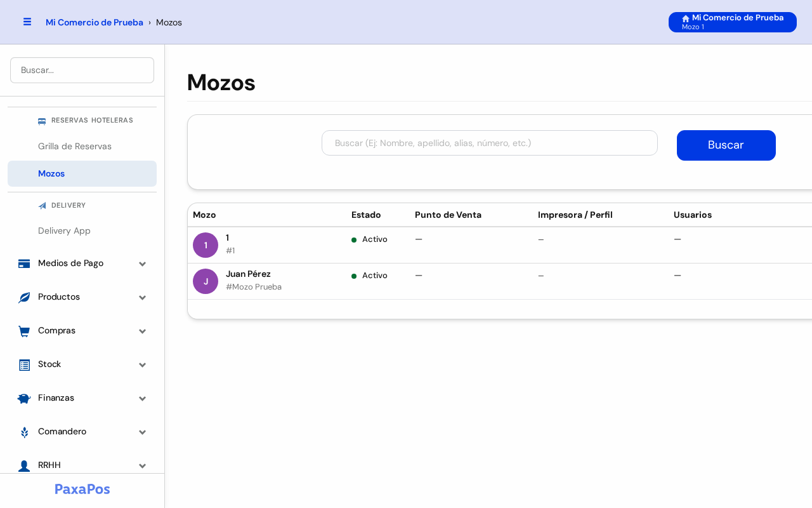Focus the sidebar Buscar... search field

point(82,70)
